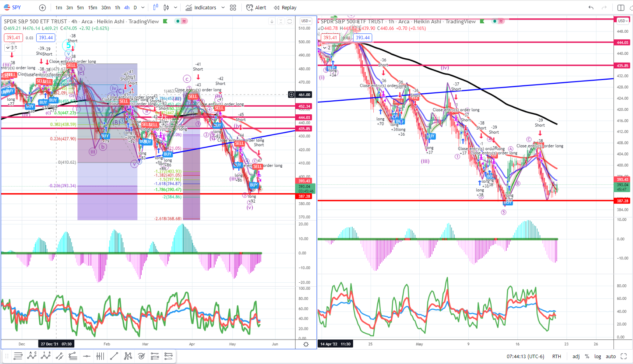The width and height of the screenshot is (633, 364).
Task: Open indicator templates grid icon
Action: [x=233, y=7]
